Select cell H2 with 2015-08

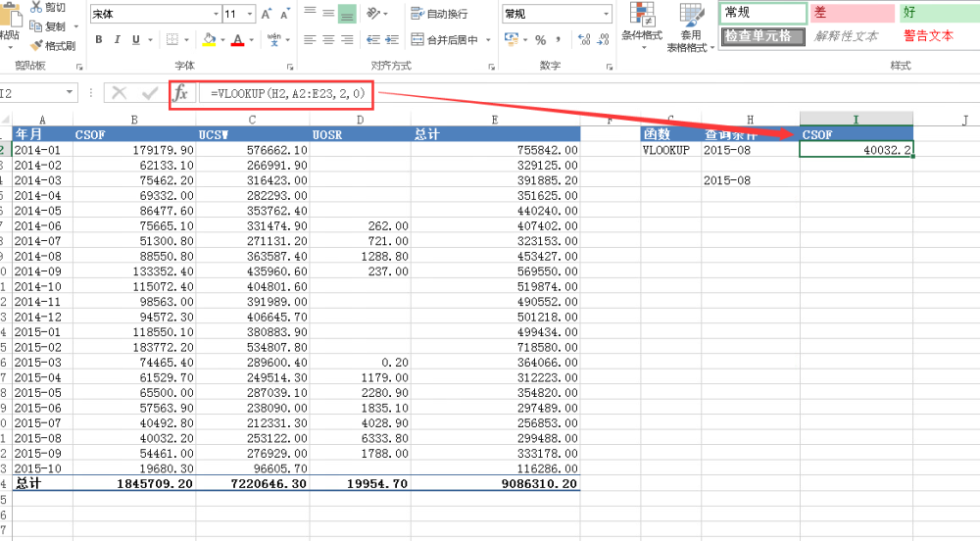pyautogui.click(x=750, y=150)
